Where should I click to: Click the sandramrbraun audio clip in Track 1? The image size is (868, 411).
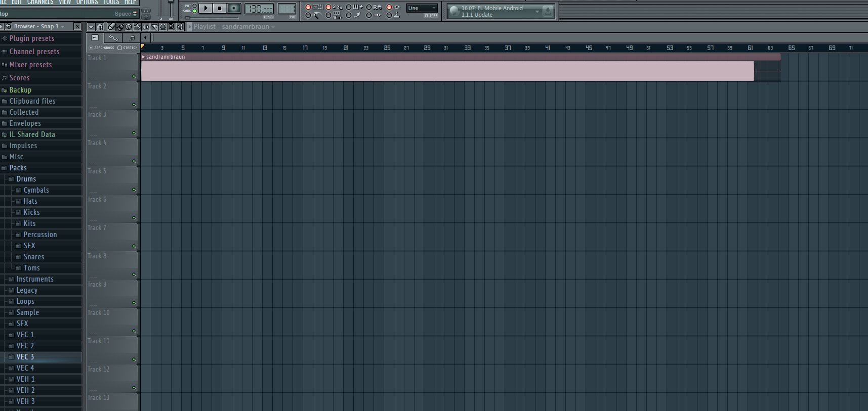[x=461, y=67]
